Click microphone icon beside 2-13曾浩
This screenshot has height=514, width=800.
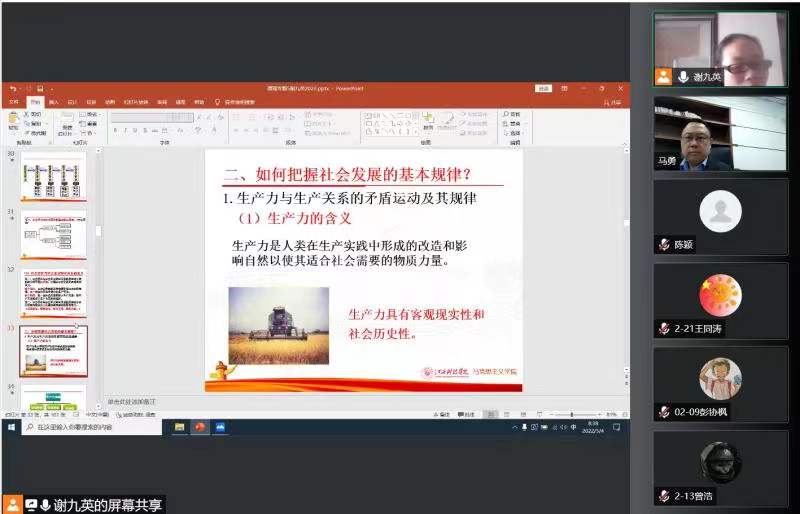tap(663, 496)
